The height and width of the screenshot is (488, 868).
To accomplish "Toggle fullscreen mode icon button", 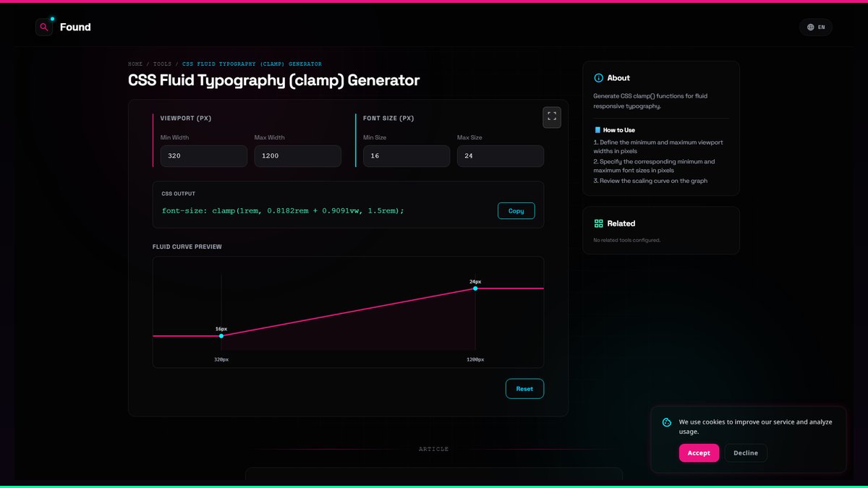I will 552,117.
